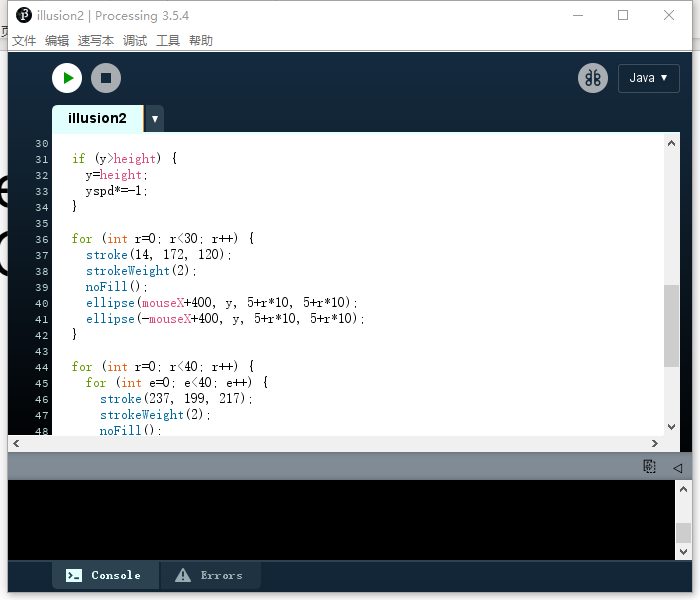700x600 pixels.
Task: Click the horizontal scroll left arrow
Action: (x=16, y=443)
